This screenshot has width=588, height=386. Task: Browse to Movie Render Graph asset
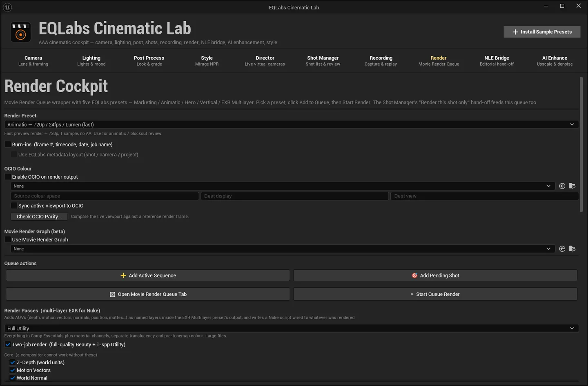572,249
